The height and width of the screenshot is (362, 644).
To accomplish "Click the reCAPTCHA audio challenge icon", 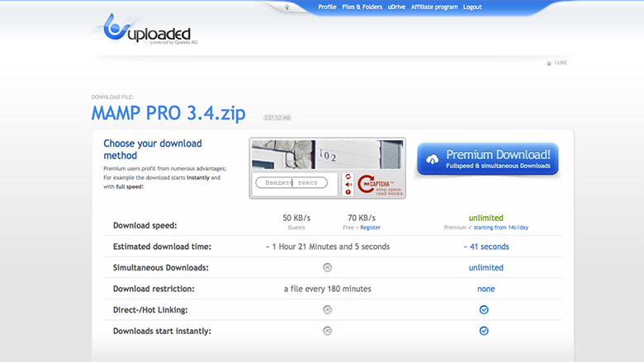I will click(x=348, y=185).
